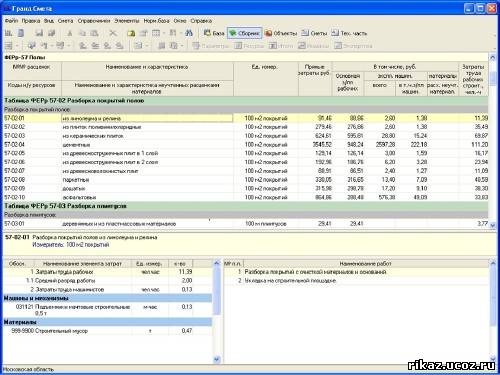Viewport: 500px width, 375px height.
Task: Open the Смета menu
Action: point(65,21)
